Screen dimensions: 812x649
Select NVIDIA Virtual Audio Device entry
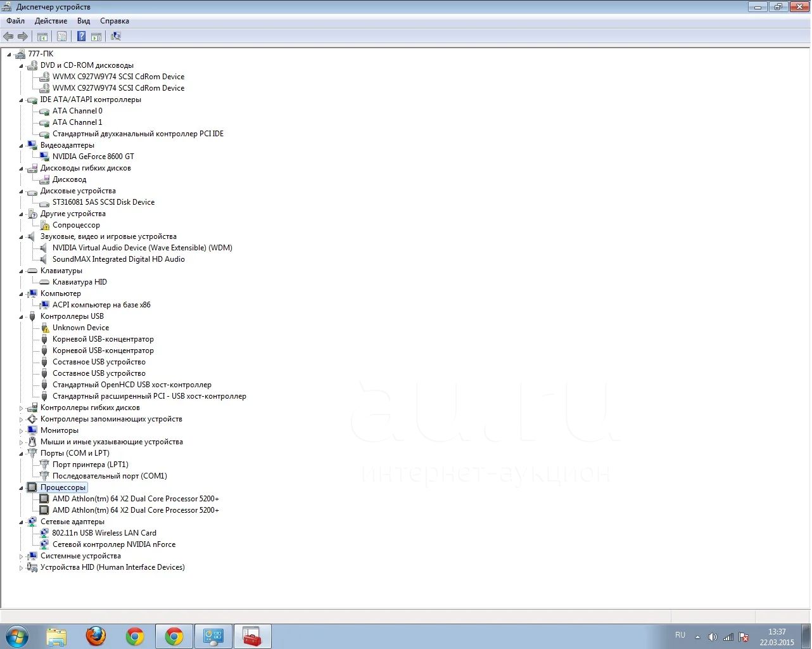tap(142, 248)
